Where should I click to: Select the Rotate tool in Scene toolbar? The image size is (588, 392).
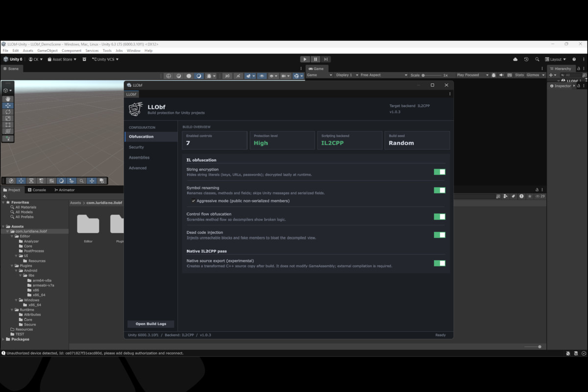click(8, 112)
